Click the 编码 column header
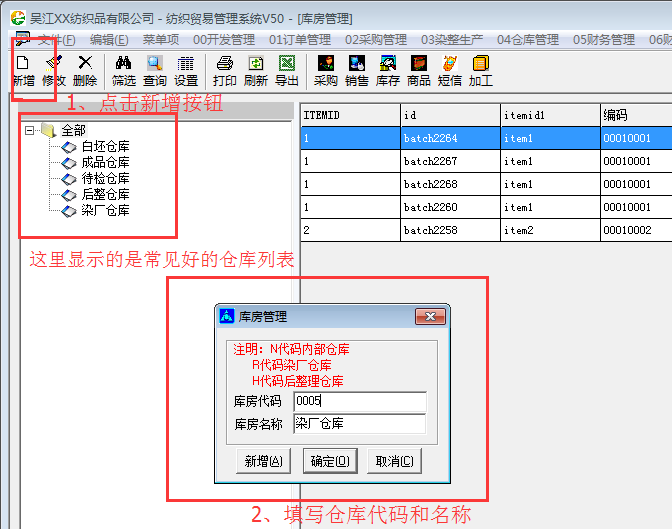 (x=636, y=115)
